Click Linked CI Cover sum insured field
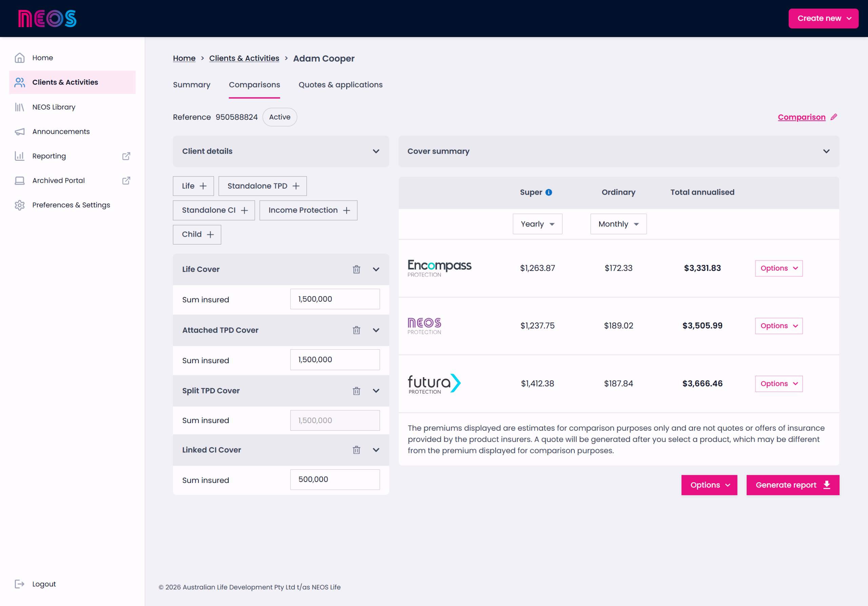Screen dimensions: 868x606 pos(335,480)
